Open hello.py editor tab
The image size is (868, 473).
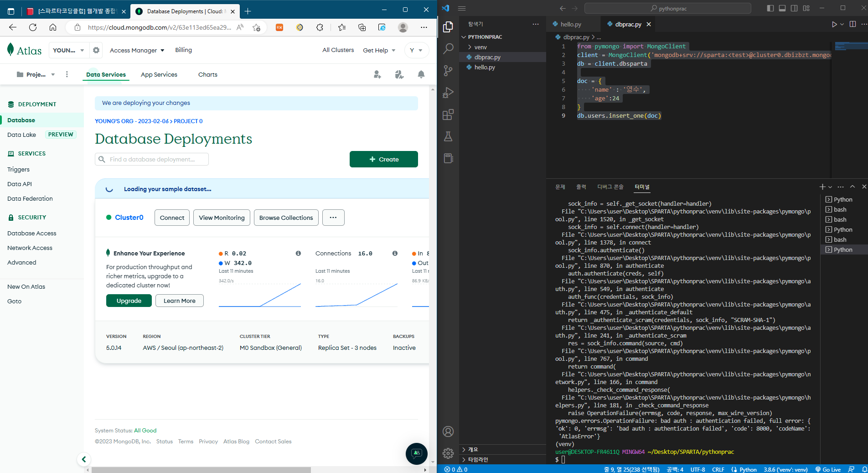[571, 24]
